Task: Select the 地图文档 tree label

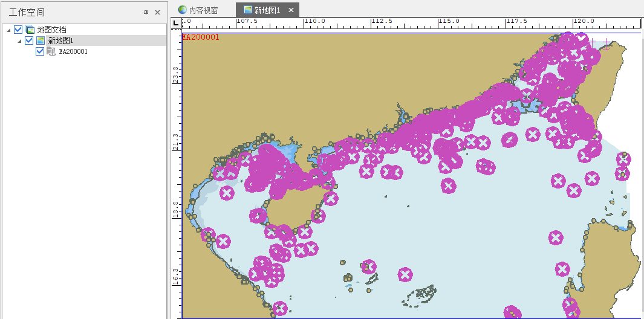Action: pyautogui.click(x=51, y=30)
